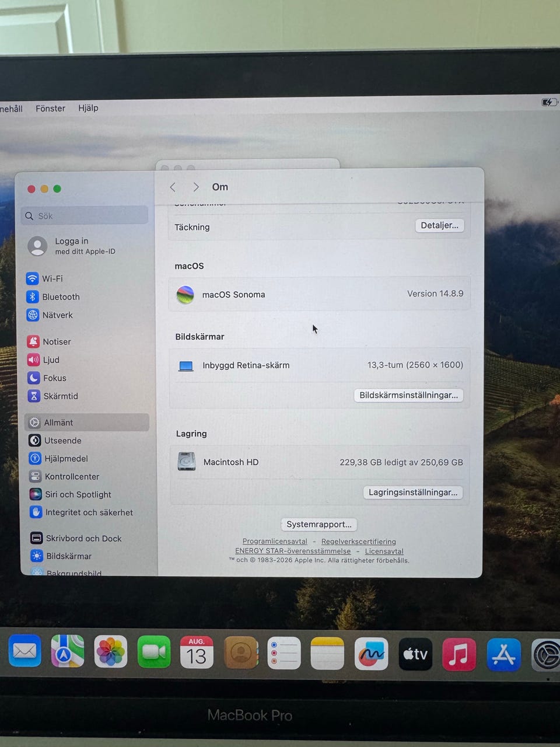560x747 pixels.
Task: Click Logga in med ditt Apple-ID
Action: tap(71, 246)
